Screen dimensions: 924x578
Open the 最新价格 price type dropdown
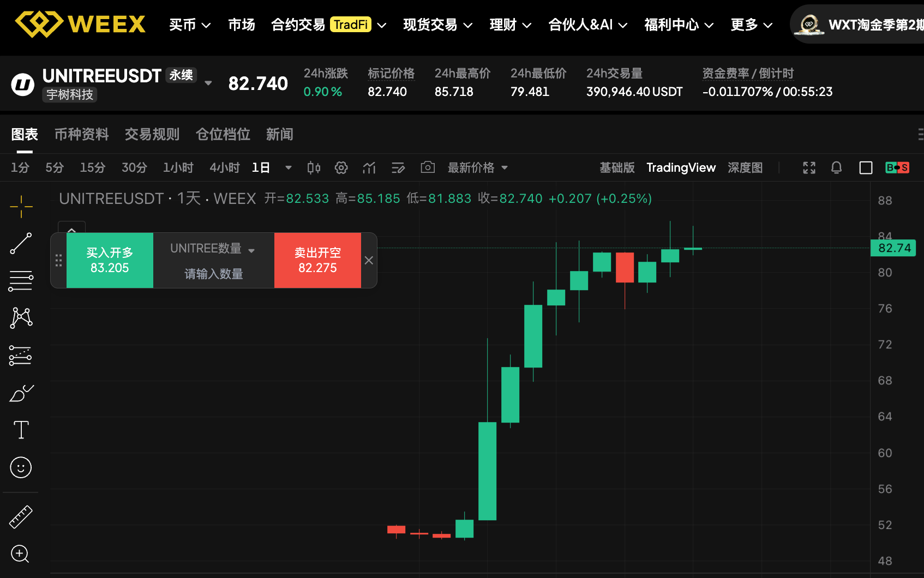click(478, 167)
